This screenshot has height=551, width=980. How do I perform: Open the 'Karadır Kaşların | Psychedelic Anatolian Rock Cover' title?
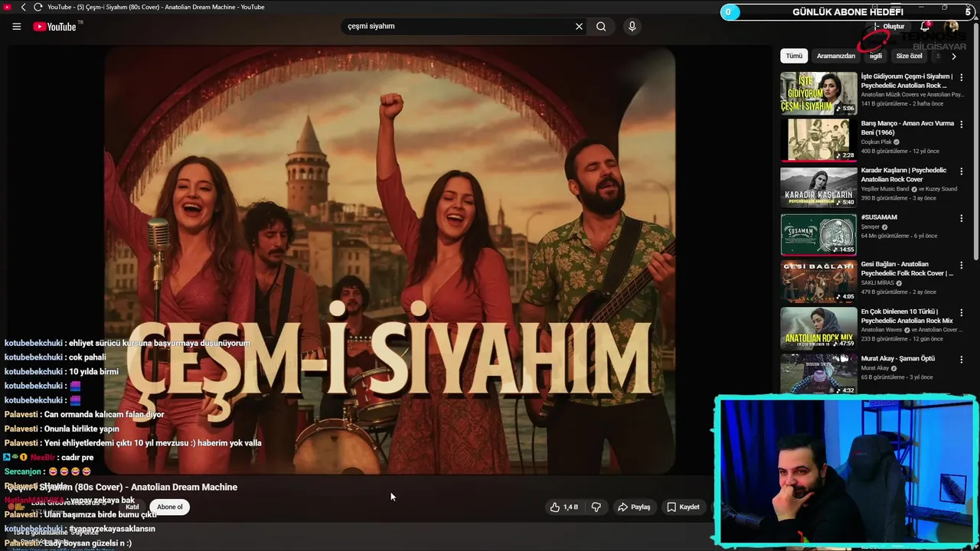click(903, 174)
